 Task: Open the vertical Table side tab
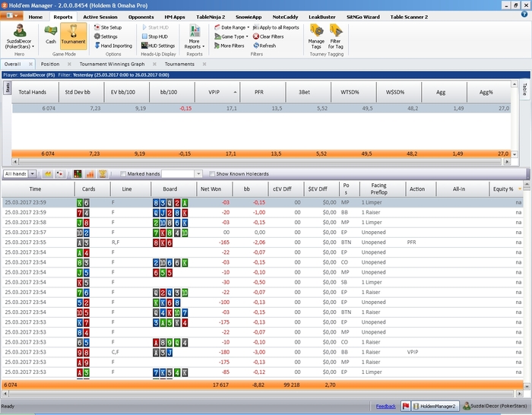pos(524,89)
